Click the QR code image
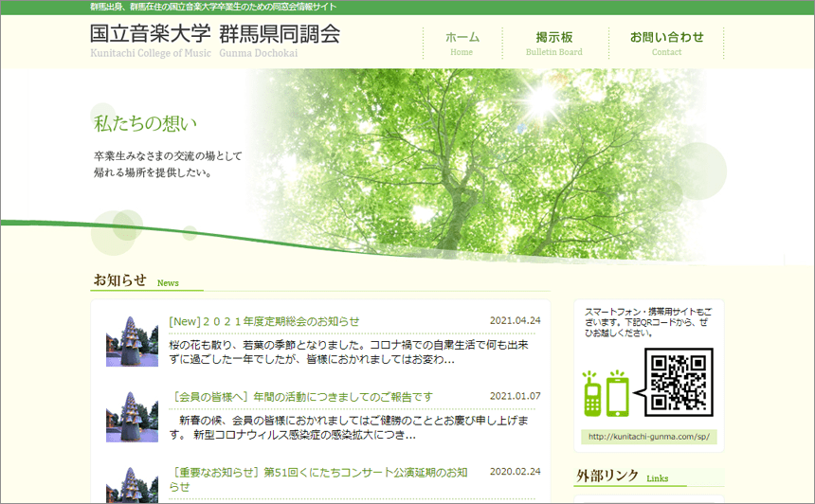This screenshot has height=504, width=815. (x=679, y=382)
